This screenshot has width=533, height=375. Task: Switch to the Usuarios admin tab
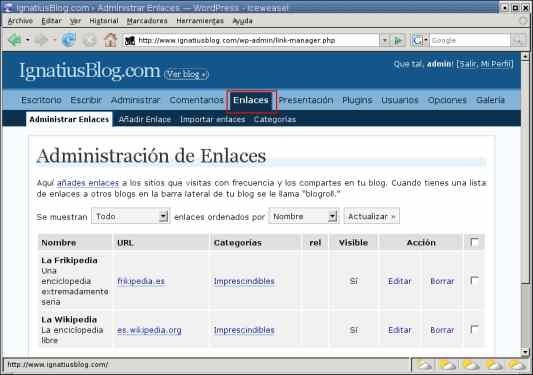pos(400,100)
